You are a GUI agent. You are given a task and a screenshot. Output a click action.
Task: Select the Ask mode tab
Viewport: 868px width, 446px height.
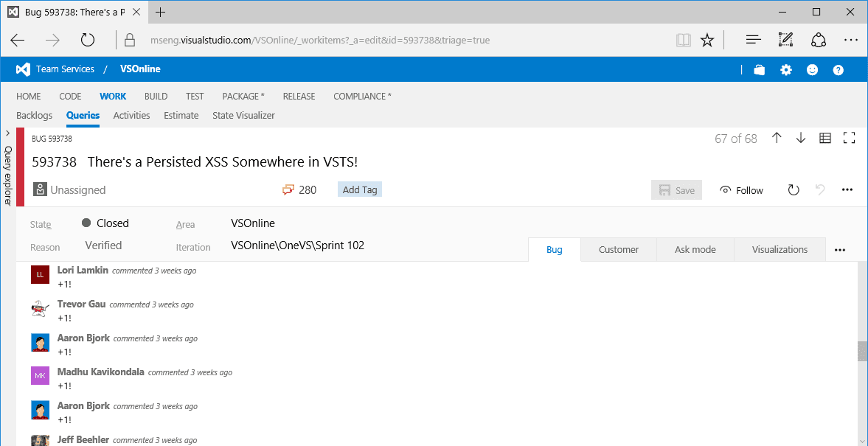(x=695, y=250)
